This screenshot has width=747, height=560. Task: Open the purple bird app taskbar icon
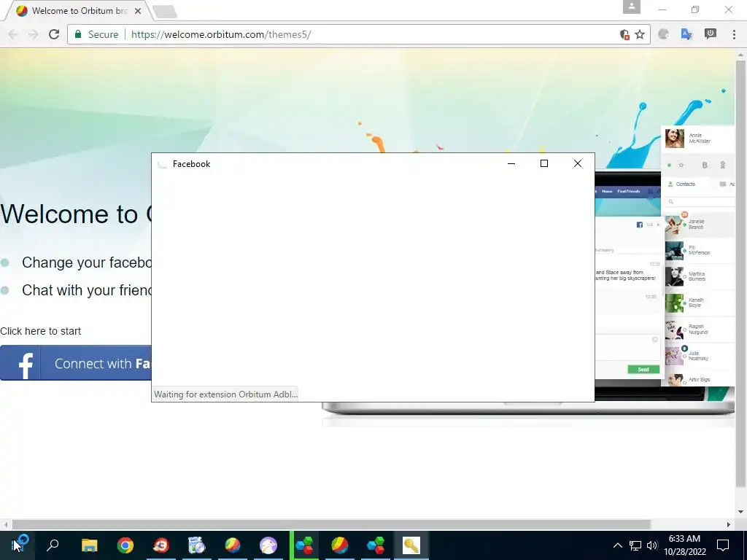click(268, 545)
